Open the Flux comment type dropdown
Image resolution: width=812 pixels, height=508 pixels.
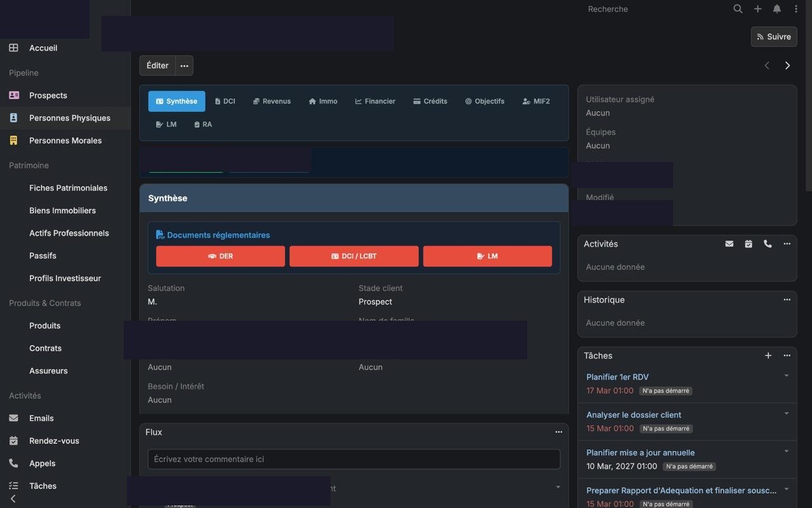558,487
